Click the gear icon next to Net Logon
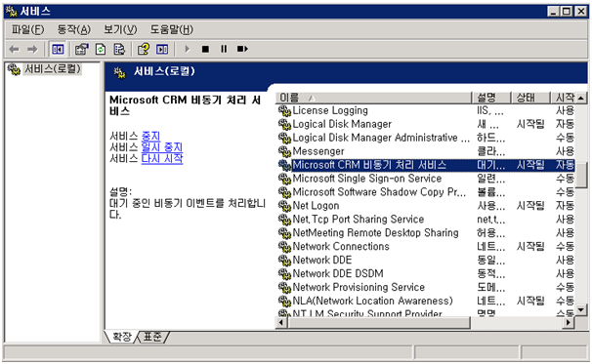The width and height of the screenshot is (592, 364). [284, 206]
